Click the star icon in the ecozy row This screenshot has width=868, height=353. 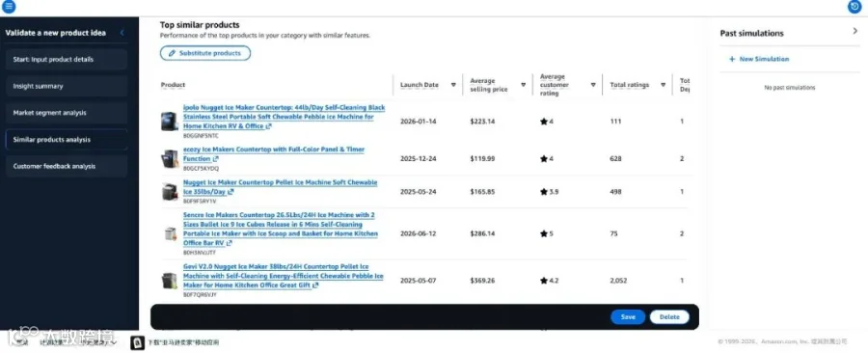[x=544, y=159]
